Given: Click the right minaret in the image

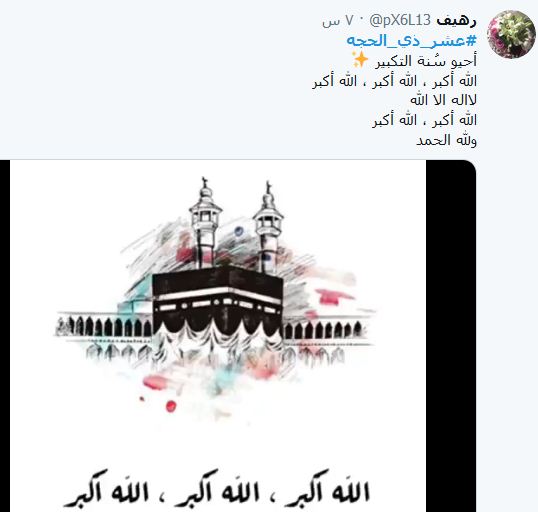Looking at the screenshot, I should pos(268,228).
